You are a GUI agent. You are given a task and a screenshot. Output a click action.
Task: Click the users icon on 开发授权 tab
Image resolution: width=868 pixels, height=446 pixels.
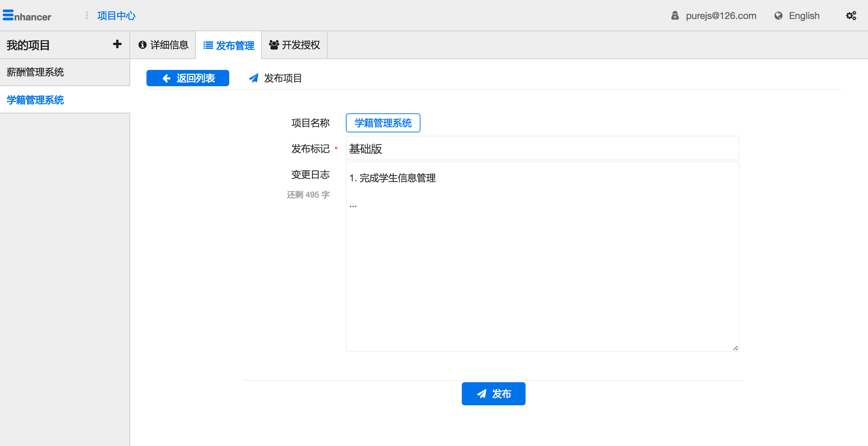click(x=274, y=45)
